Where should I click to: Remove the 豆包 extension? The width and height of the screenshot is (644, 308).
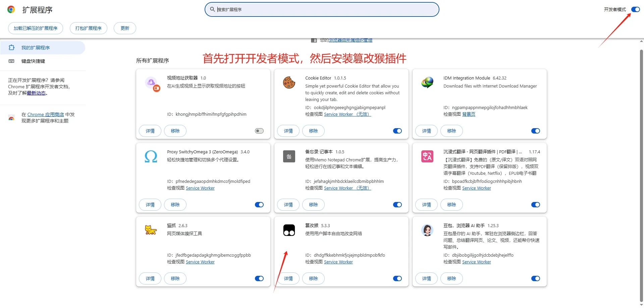tap(451, 278)
